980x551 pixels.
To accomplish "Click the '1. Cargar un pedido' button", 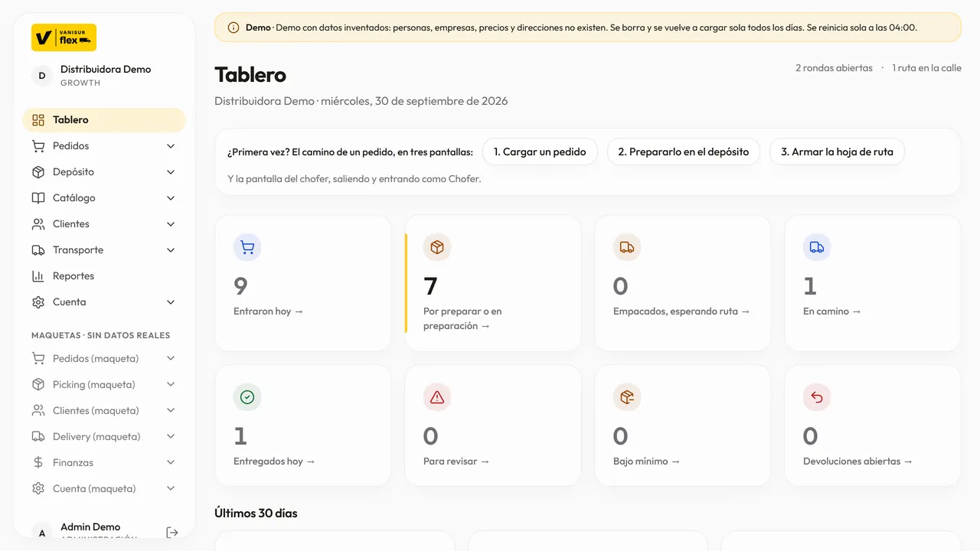I will [540, 152].
